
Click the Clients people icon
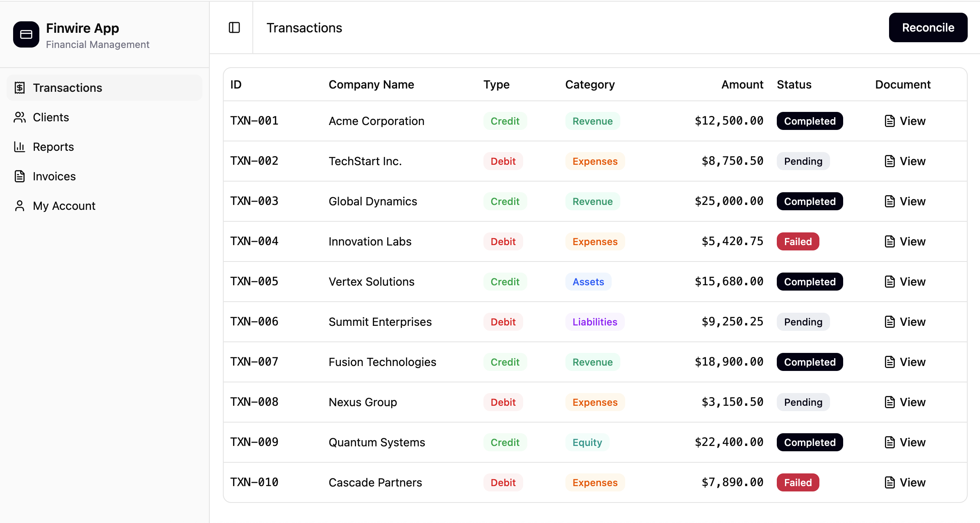[x=19, y=117]
